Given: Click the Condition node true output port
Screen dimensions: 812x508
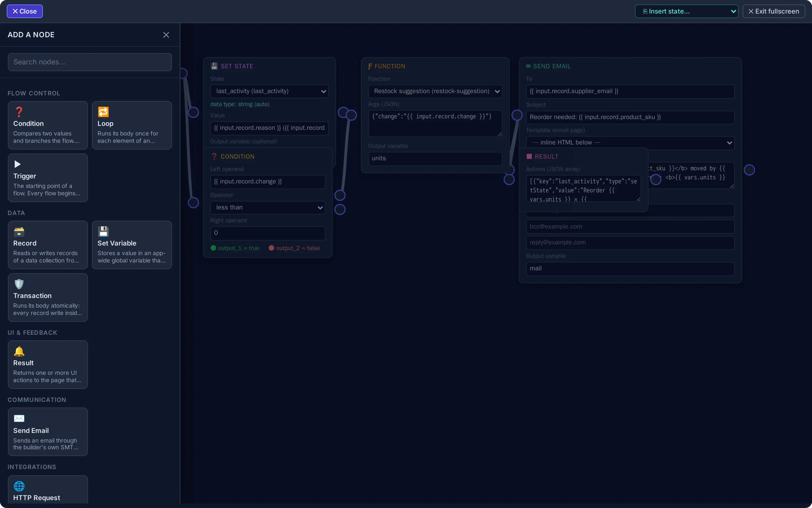Looking at the screenshot, I should tap(340, 195).
